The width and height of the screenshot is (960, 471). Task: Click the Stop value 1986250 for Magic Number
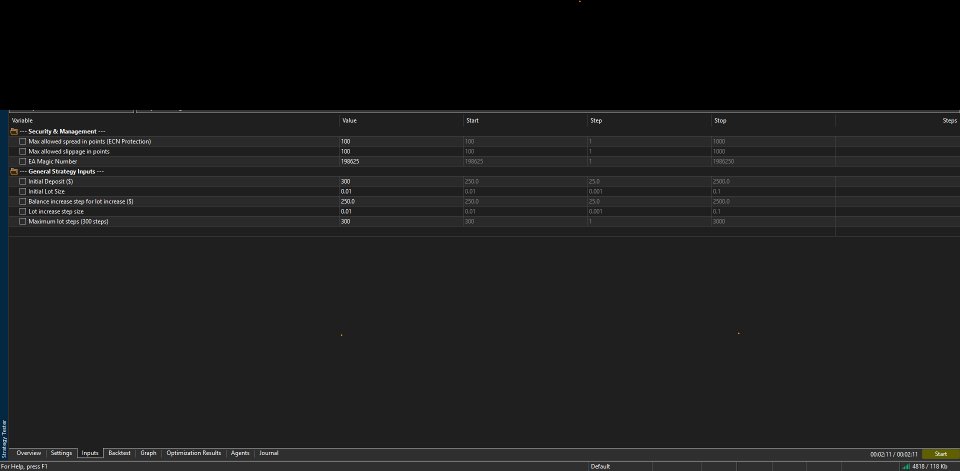[x=773, y=162]
